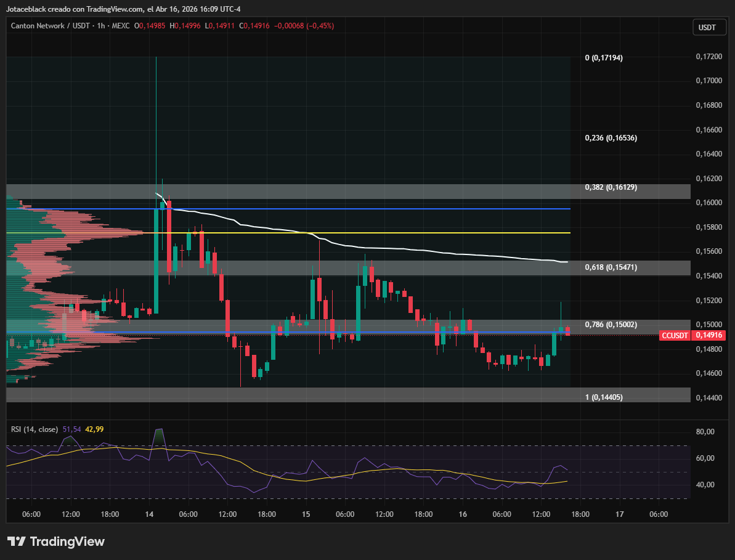Click the 0,16000 price scale tick
Screen dimensions: 735x560
[709, 203]
